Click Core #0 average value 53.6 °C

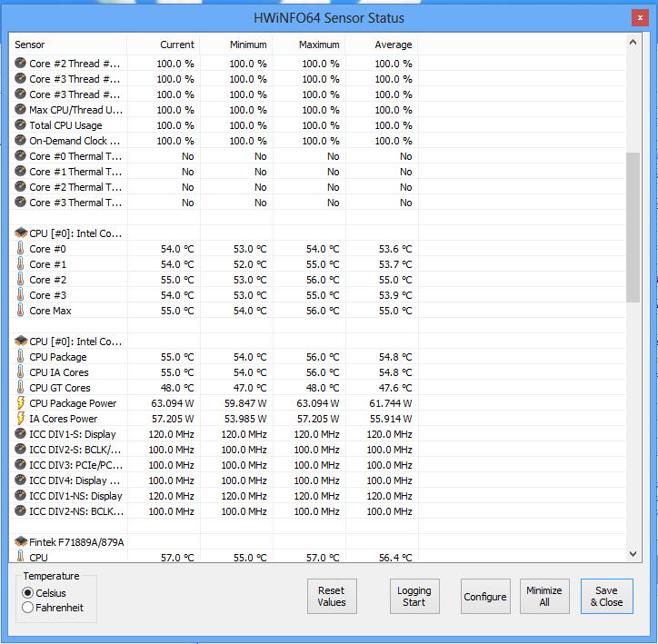pos(395,249)
